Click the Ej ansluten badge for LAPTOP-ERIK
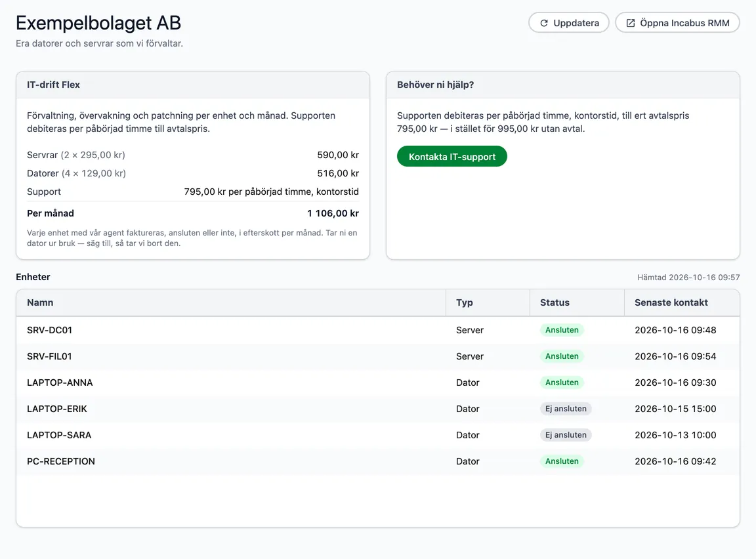 (566, 409)
